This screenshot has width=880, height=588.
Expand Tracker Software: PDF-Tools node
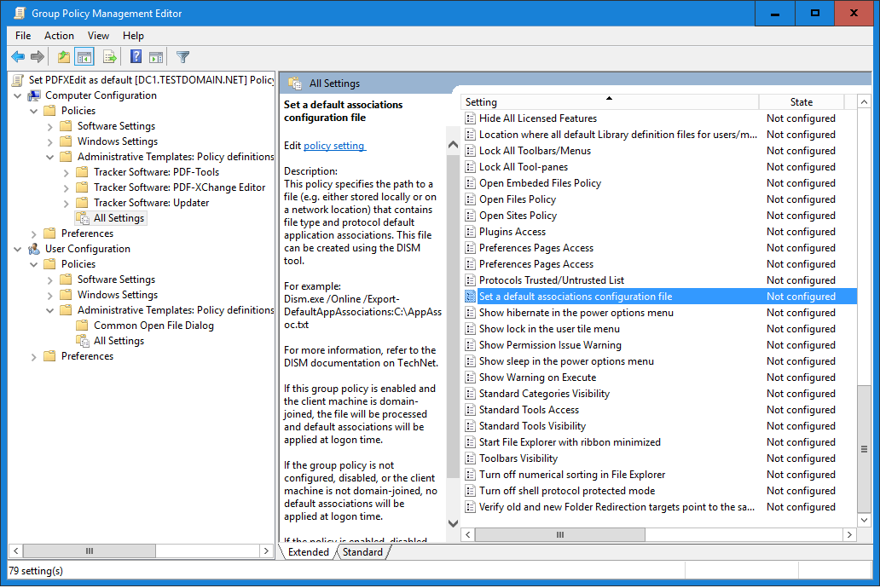click(67, 173)
